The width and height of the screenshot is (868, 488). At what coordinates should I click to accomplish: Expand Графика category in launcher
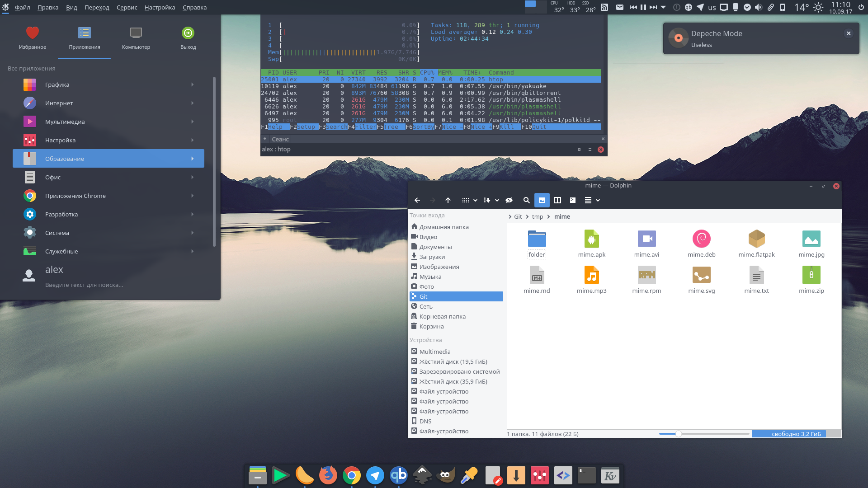point(108,84)
